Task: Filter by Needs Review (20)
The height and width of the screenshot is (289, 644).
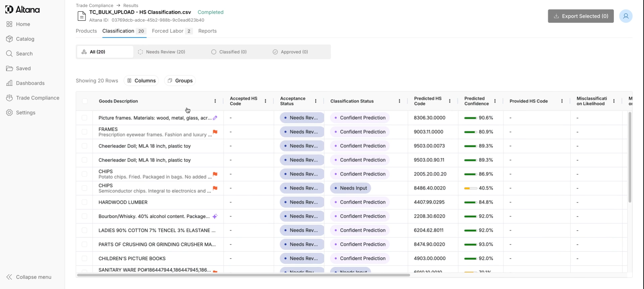Action: (x=162, y=52)
